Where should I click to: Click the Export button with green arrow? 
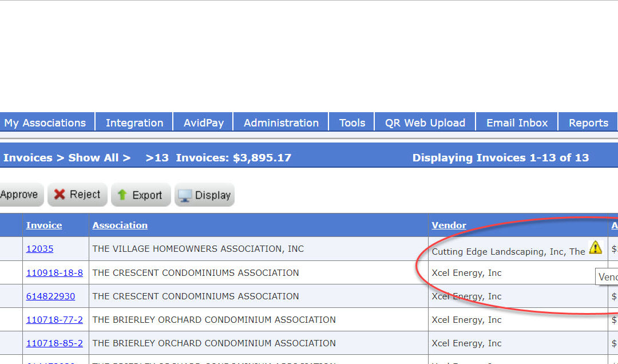pos(140,195)
